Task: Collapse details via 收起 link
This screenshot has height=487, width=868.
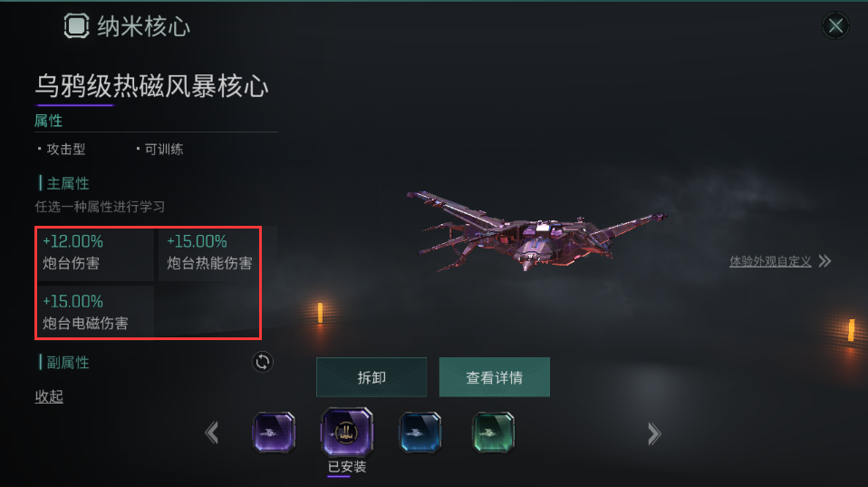Action: [x=49, y=396]
